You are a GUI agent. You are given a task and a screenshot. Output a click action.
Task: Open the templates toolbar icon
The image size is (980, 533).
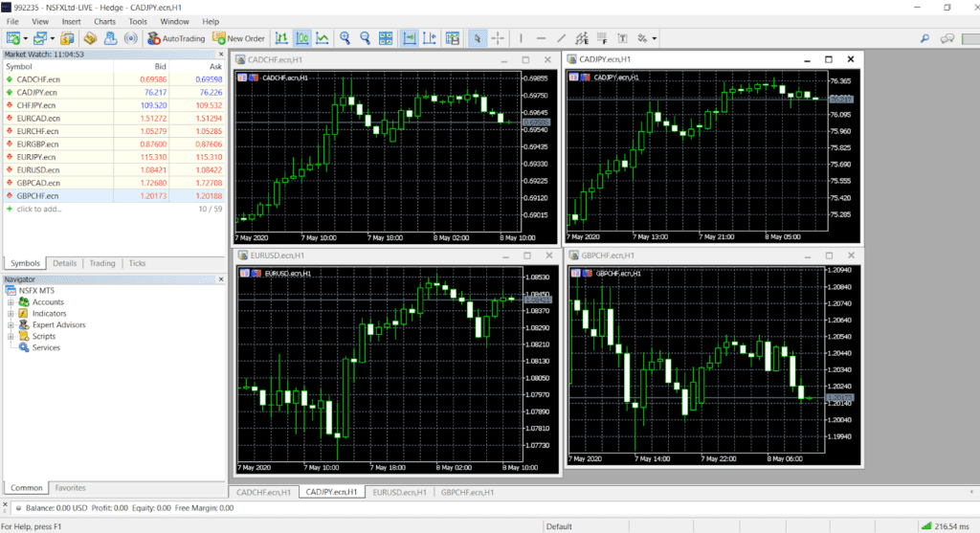coord(453,38)
